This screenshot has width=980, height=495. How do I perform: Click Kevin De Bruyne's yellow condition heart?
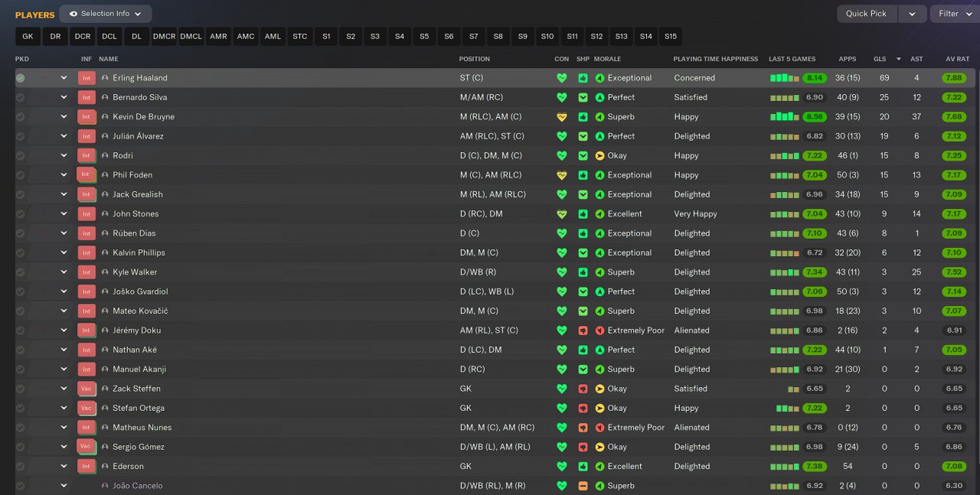coord(562,117)
